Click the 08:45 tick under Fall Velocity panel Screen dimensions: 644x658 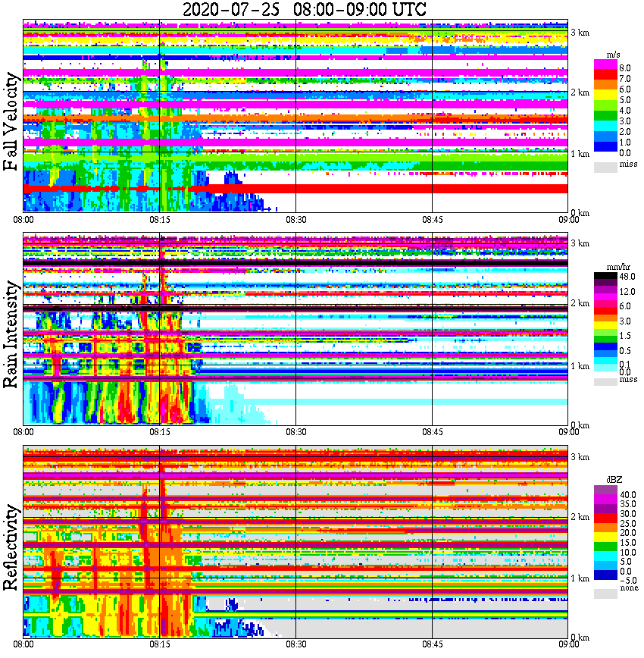pos(433,220)
